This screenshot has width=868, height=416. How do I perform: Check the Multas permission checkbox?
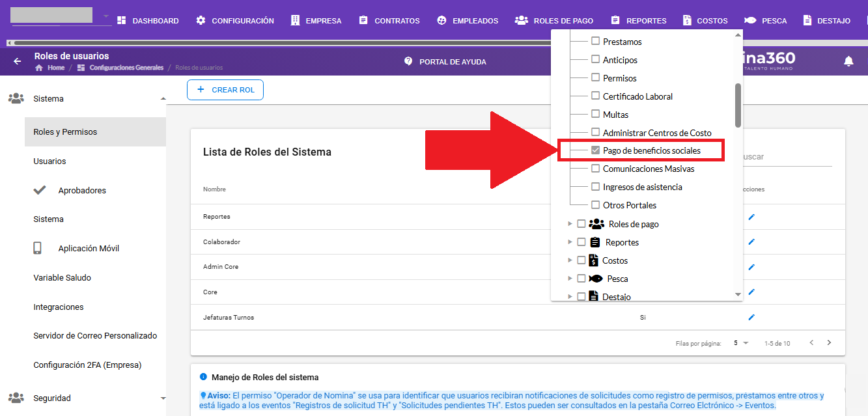(x=595, y=114)
